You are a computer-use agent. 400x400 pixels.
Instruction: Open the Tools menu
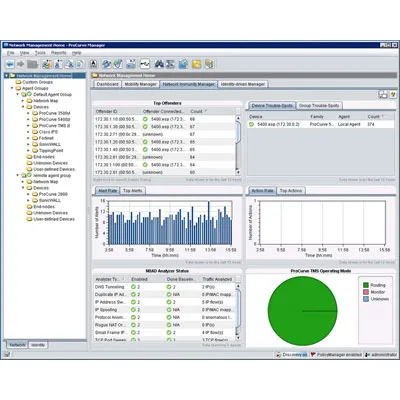[x=40, y=53]
